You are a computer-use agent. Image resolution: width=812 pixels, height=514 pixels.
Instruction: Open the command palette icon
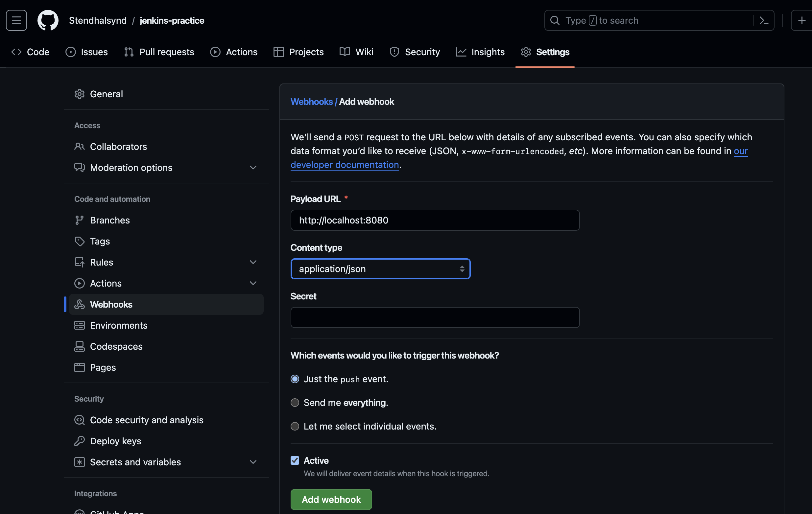pyautogui.click(x=763, y=20)
